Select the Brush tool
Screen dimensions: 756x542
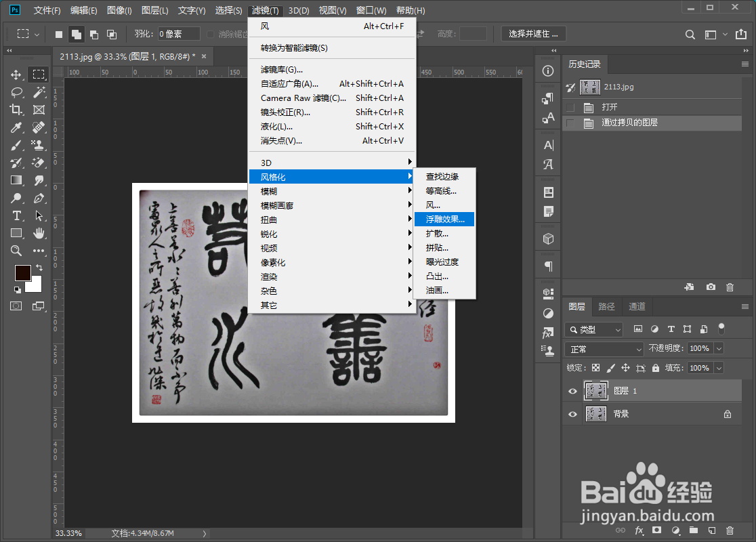click(16, 145)
